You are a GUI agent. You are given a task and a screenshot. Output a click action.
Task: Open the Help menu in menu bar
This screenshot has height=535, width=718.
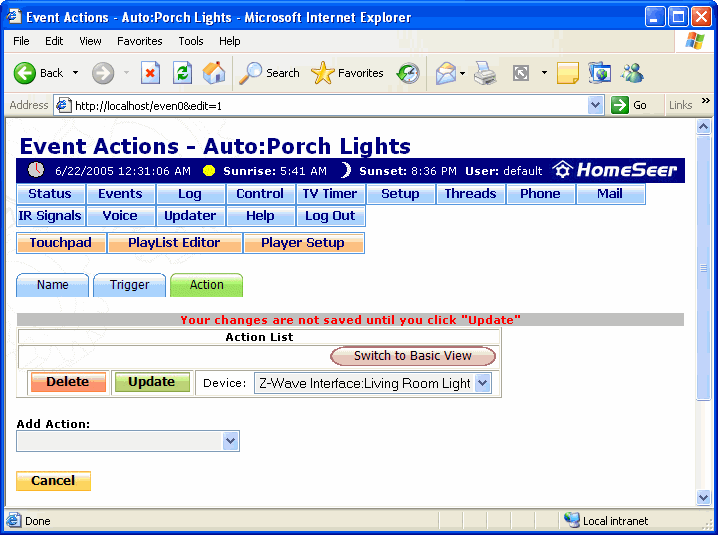tap(229, 41)
